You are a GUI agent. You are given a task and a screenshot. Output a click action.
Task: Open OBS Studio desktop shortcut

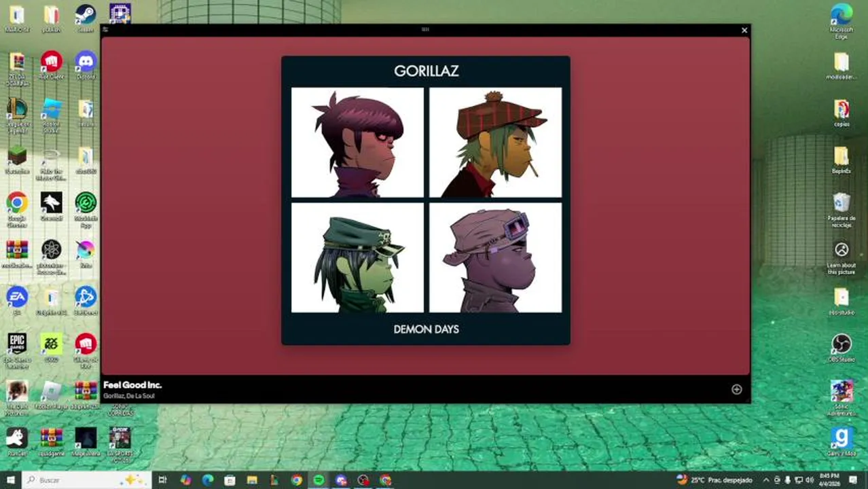coord(842,347)
